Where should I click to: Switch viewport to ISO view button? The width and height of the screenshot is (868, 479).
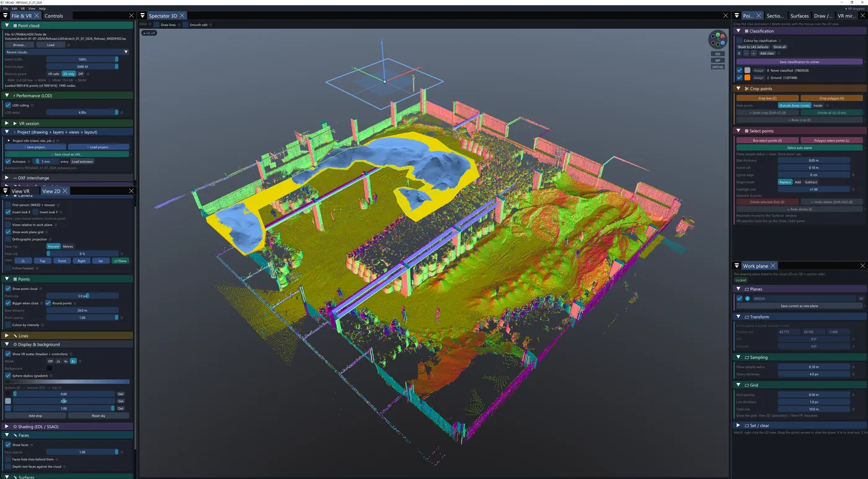(717, 54)
